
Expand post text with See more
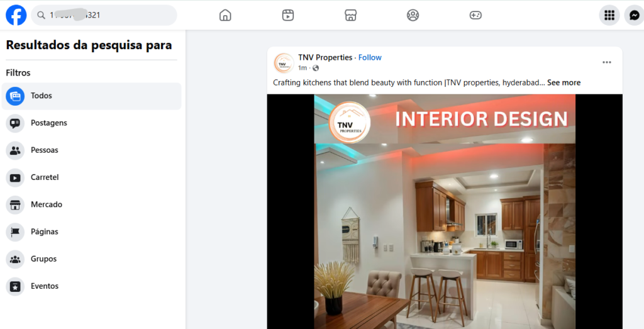[563, 82]
